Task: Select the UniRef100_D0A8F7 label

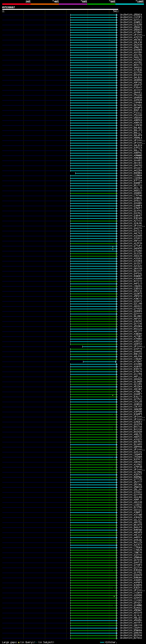Action: 131,394
